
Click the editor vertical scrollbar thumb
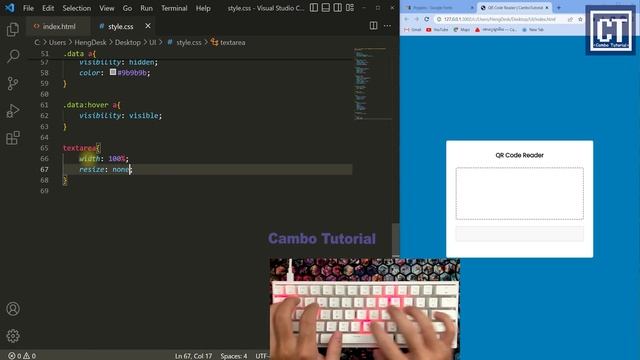tap(395, 239)
